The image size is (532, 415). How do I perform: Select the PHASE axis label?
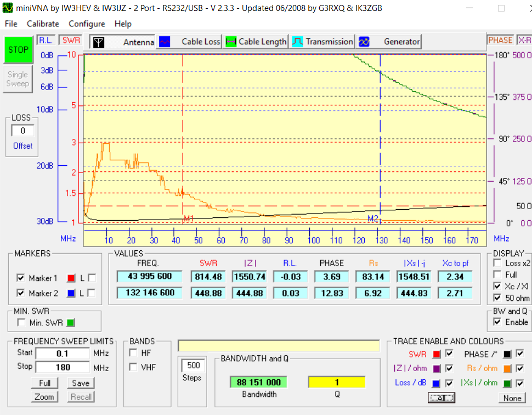(x=500, y=40)
